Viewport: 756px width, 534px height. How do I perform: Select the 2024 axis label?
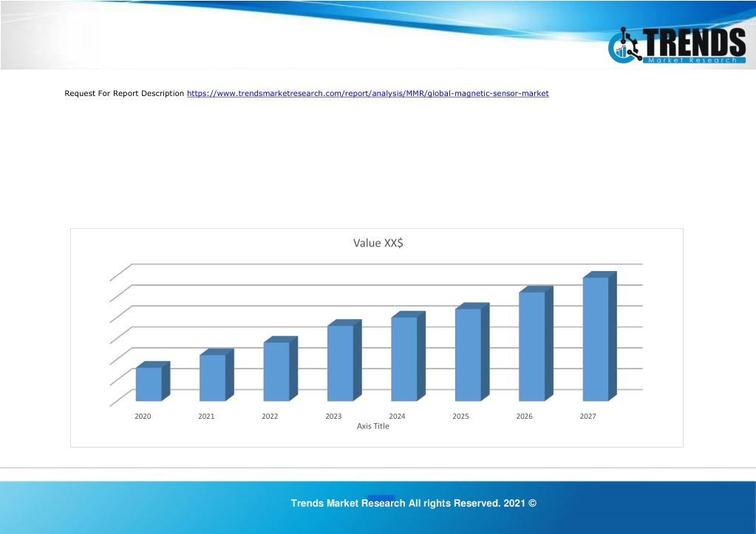(398, 417)
